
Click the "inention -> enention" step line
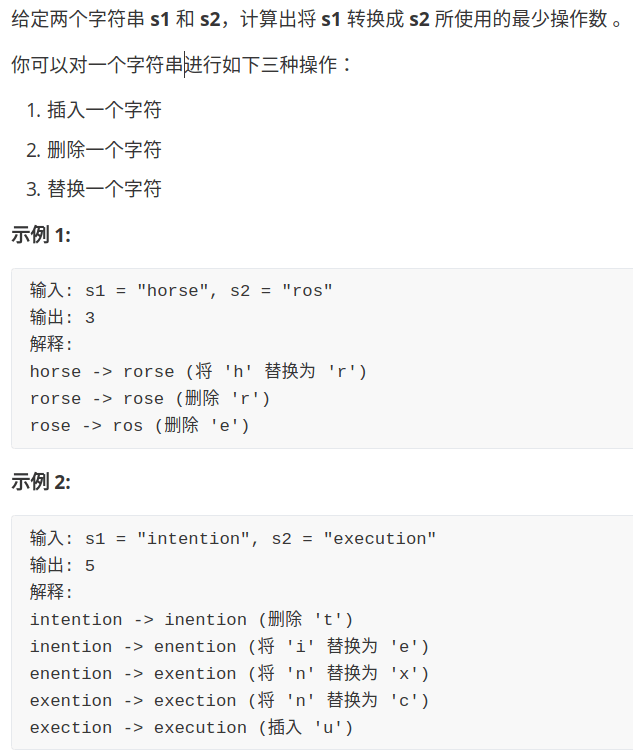pos(229,647)
